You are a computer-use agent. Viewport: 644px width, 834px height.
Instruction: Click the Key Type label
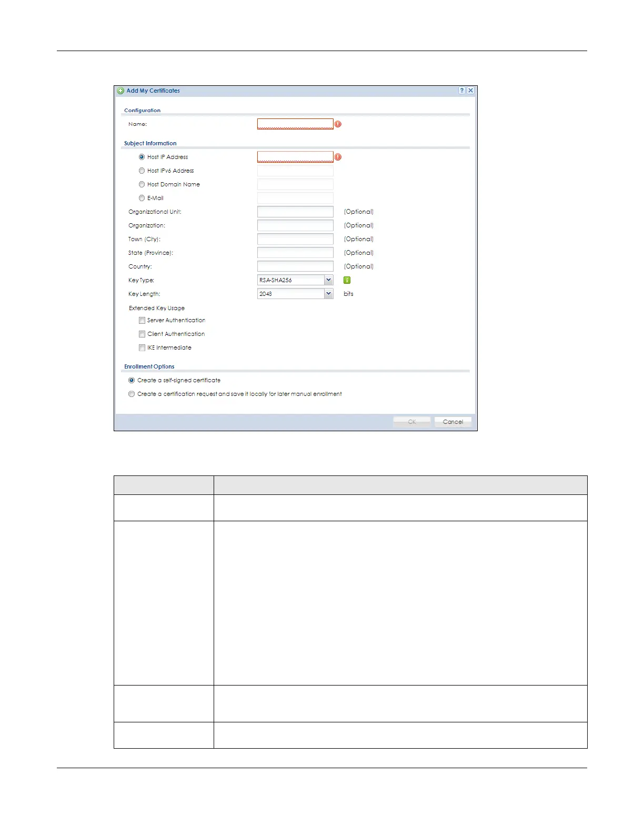click(x=141, y=280)
